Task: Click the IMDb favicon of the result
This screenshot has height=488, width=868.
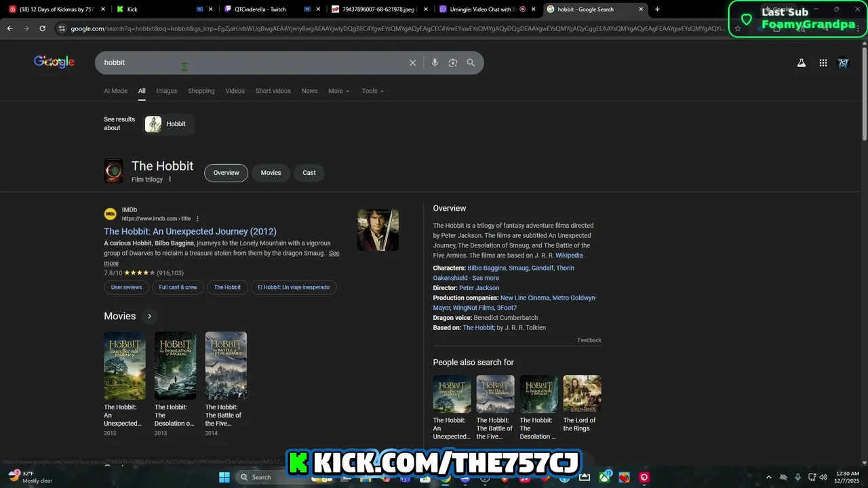Action: 110,214
